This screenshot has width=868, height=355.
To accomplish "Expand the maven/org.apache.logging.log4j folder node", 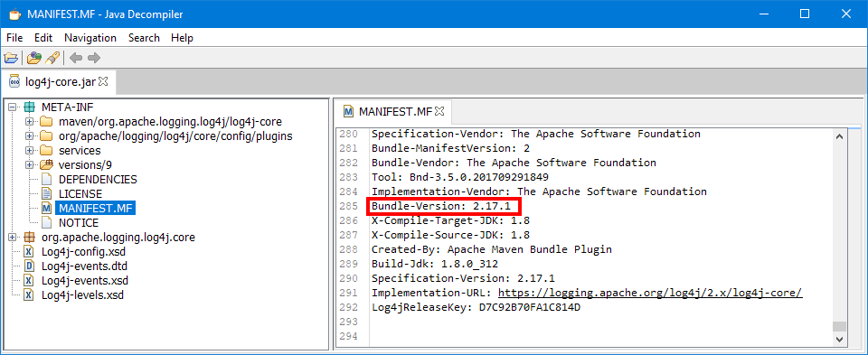I will 29,122.
